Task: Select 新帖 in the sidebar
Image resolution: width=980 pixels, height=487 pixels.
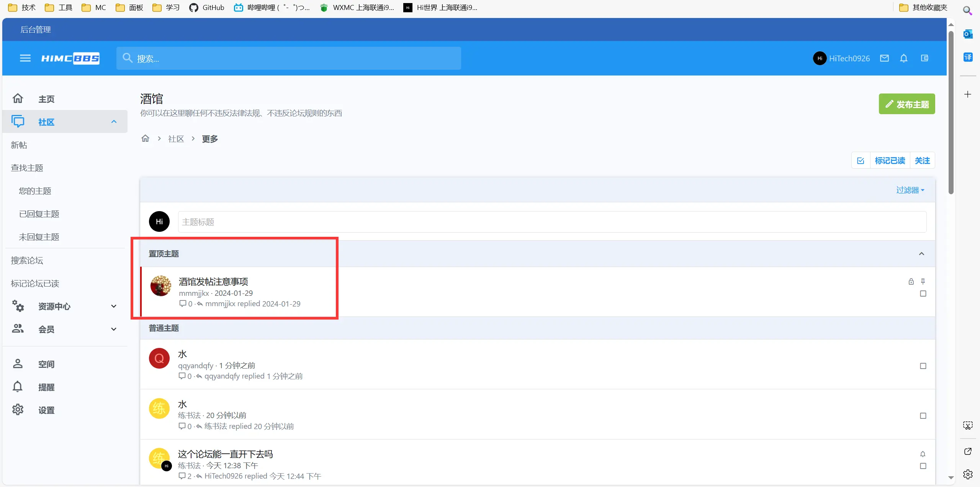Action: [x=19, y=145]
